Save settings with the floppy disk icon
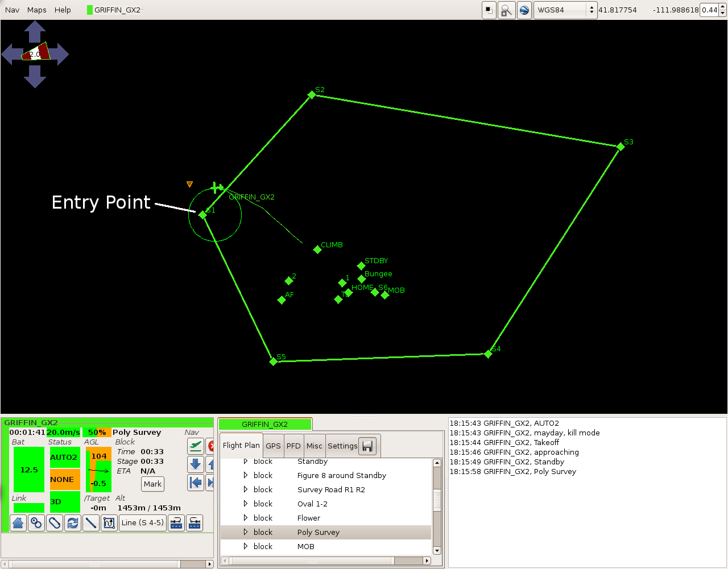This screenshot has width=728, height=569. pos(367,446)
